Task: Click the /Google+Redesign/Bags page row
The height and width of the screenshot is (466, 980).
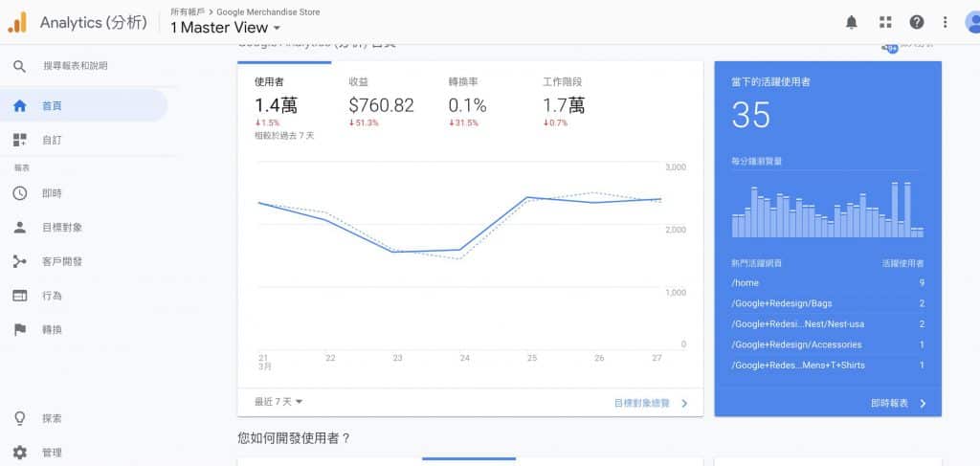Action: tap(828, 303)
